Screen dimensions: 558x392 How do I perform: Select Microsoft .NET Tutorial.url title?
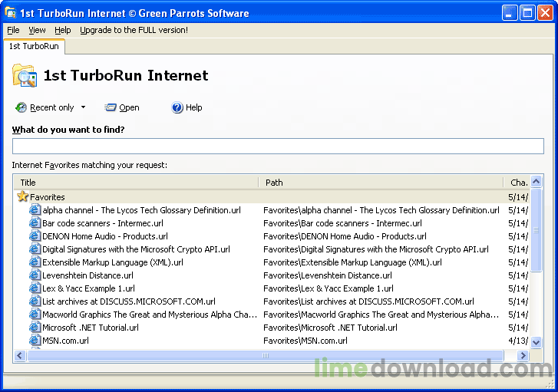[x=91, y=328]
